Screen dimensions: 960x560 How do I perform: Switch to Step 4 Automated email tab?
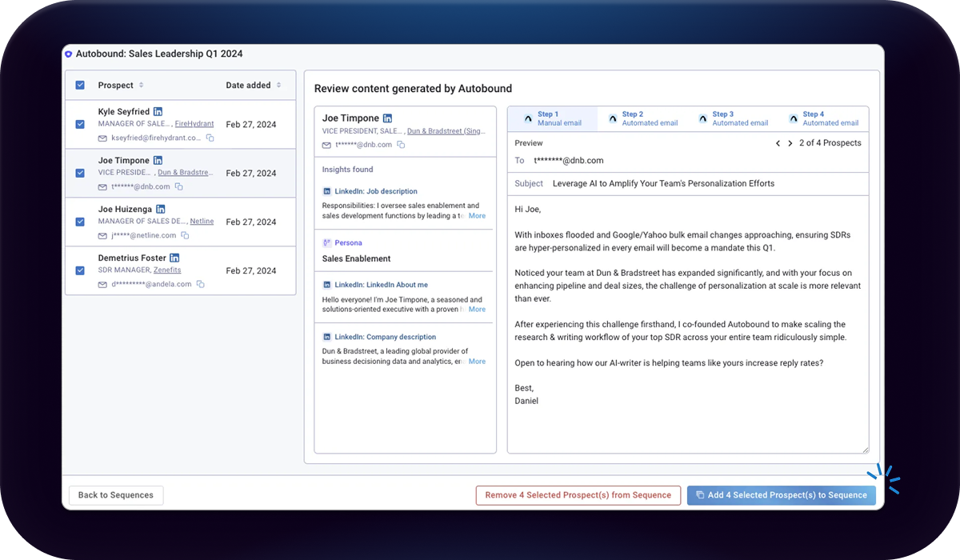pos(823,118)
